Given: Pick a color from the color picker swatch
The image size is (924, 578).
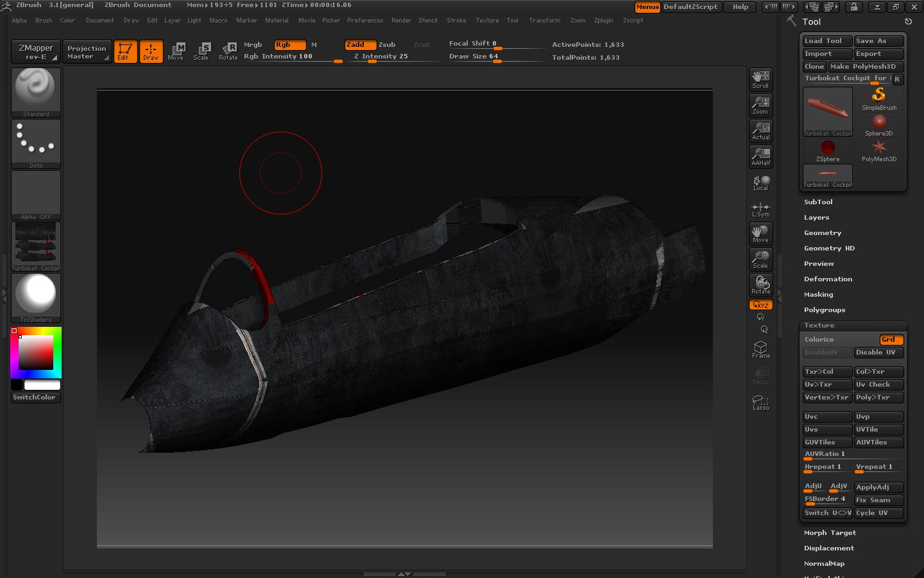Looking at the screenshot, I should (35, 352).
